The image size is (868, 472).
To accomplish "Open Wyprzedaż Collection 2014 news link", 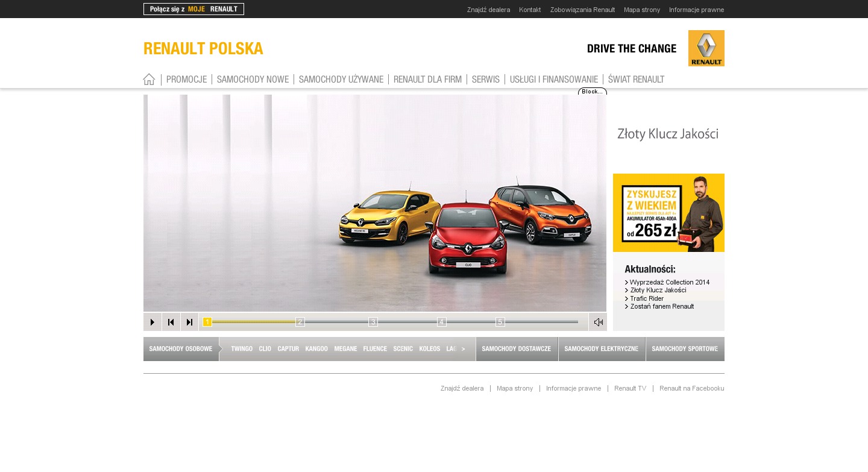I will [x=669, y=282].
